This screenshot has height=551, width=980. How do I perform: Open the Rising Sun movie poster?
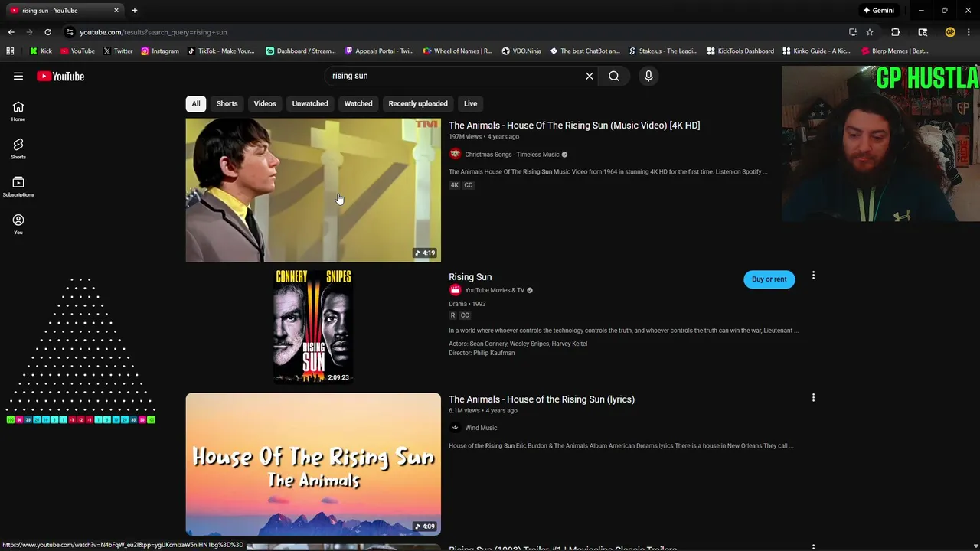313,326
